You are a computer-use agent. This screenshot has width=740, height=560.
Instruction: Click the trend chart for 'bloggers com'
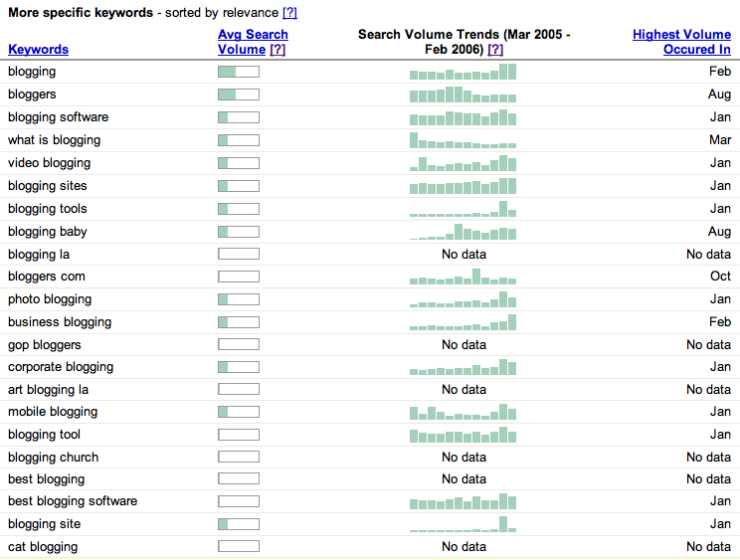click(x=462, y=277)
